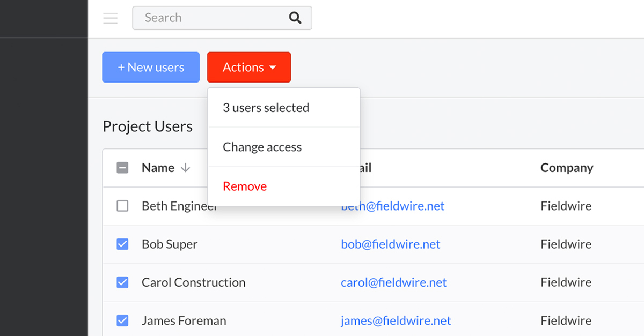Deselect the James Foreman checkbox
This screenshot has width=644, height=336.
[122, 320]
